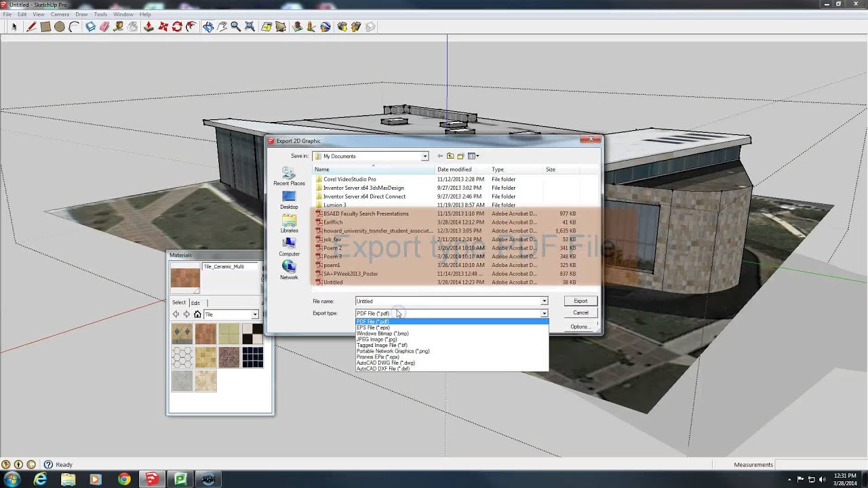Screen dimensions: 868x488
Task: Go up one folder level
Action: pos(450,156)
